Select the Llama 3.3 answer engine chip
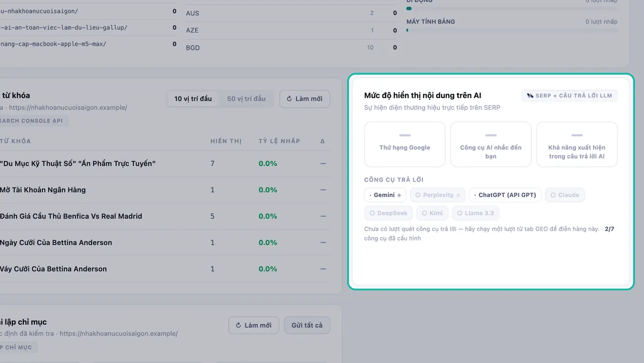The width and height of the screenshot is (644, 363). pyautogui.click(x=475, y=213)
